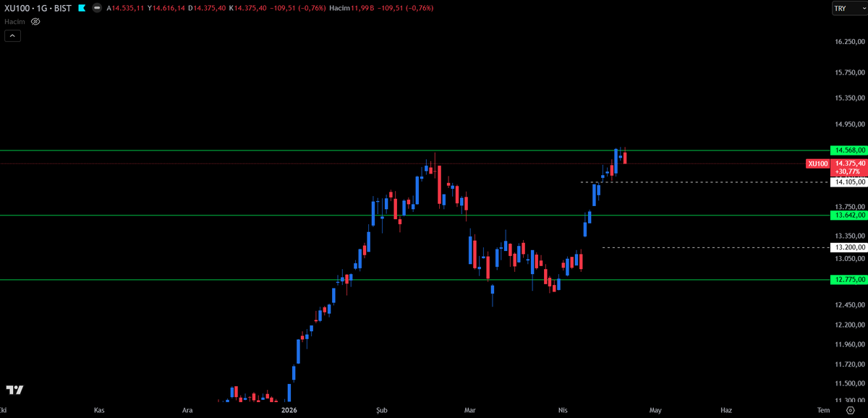Click the 2026 label on the time axis
The height and width of the screenshot is (418, 868).
click(x=289, y=410)
